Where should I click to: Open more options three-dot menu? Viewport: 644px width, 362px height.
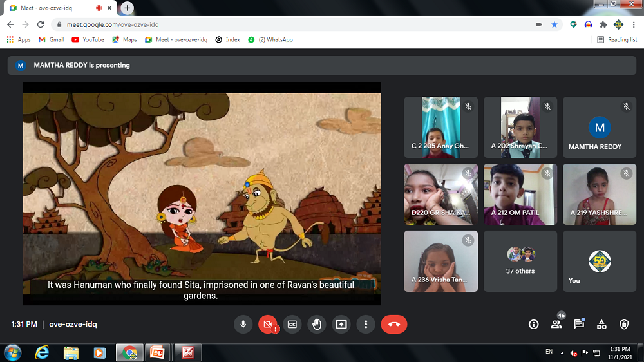point(365,325)
